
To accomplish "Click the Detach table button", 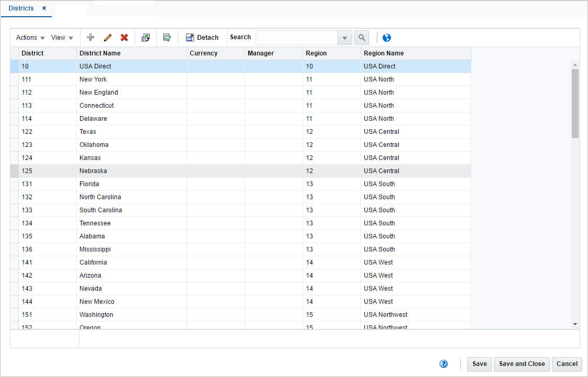I will [202, 38].
